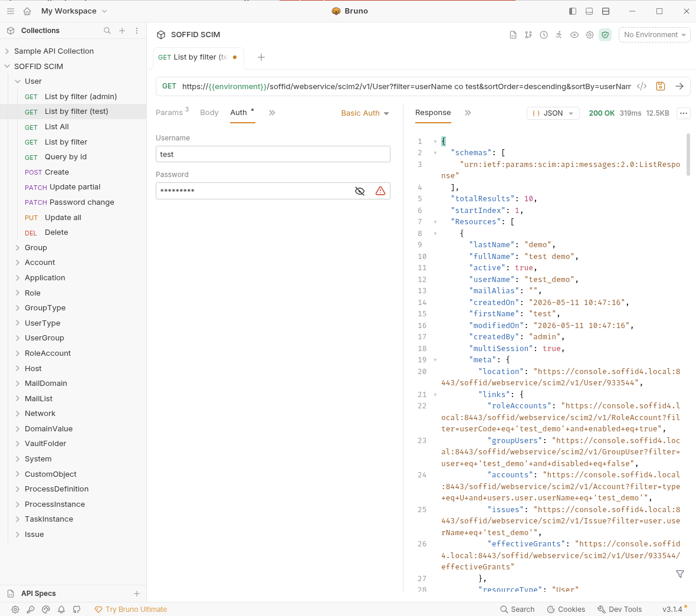Open the Collections three-dot options menu
This screenshot has width=696, height=616.
coord(137,31)
